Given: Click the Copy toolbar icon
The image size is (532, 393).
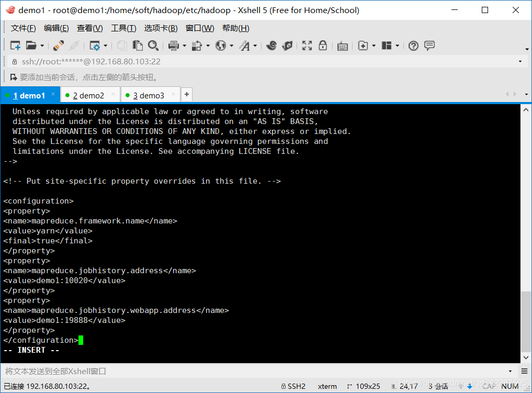Looking at the screenshot, I should point(122,46).
